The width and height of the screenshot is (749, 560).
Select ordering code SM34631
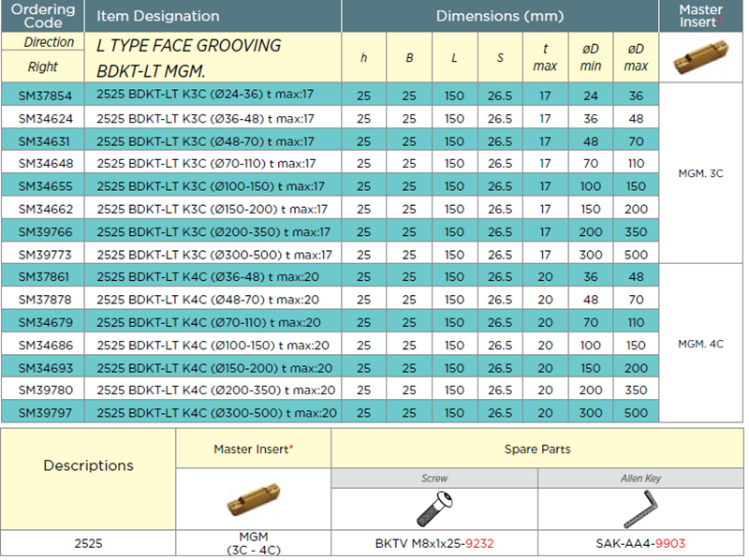(x=44, y=141)
